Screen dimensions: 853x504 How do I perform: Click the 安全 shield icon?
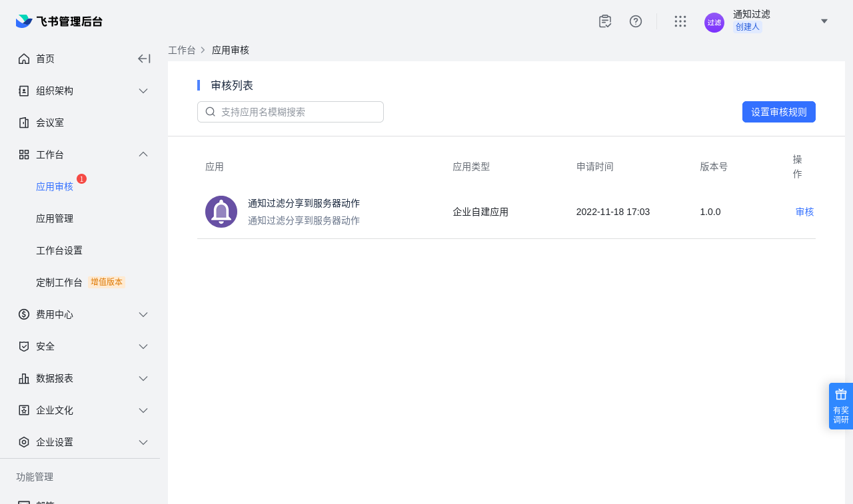[24, 346]
